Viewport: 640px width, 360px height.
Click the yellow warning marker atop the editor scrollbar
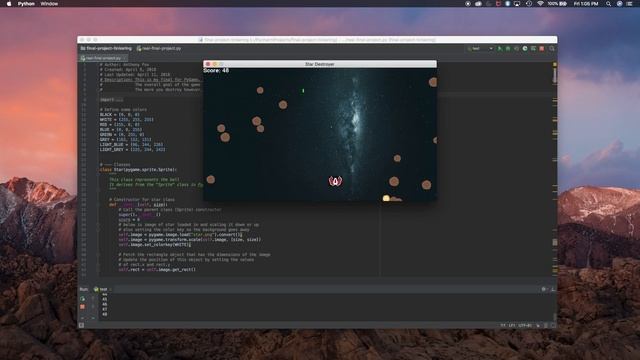click(555, 64)
